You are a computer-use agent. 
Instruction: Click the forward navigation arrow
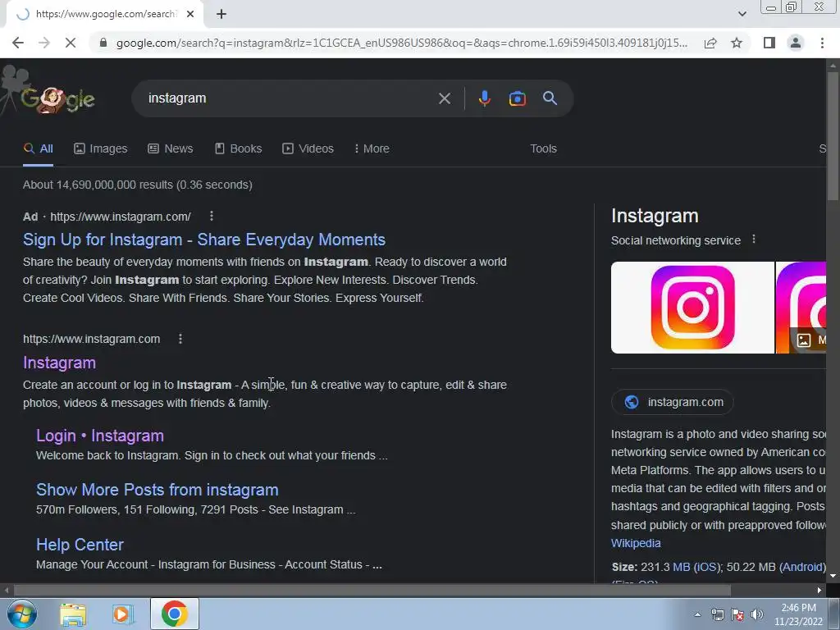pos(44,43)
